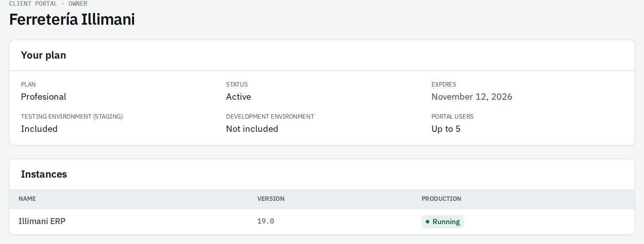Screen dimensions: 644x244
Task: Click the Up to 5 portal users value
Action: [x=446, y=129]
